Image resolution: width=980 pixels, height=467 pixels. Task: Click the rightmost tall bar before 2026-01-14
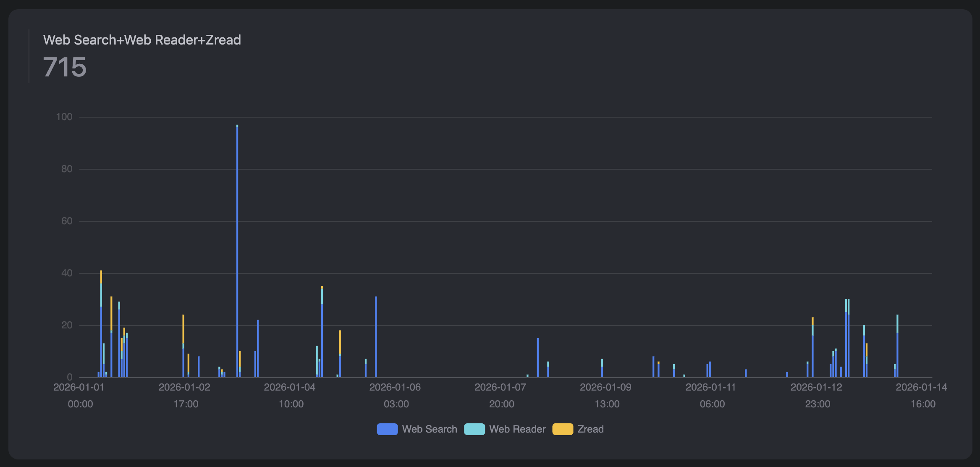point(897,353)
